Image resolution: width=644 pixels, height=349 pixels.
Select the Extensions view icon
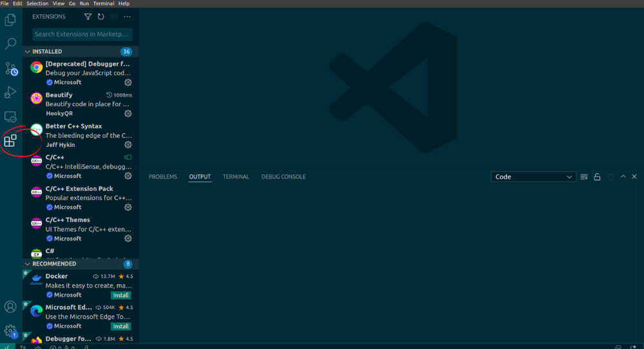(10, 141)
